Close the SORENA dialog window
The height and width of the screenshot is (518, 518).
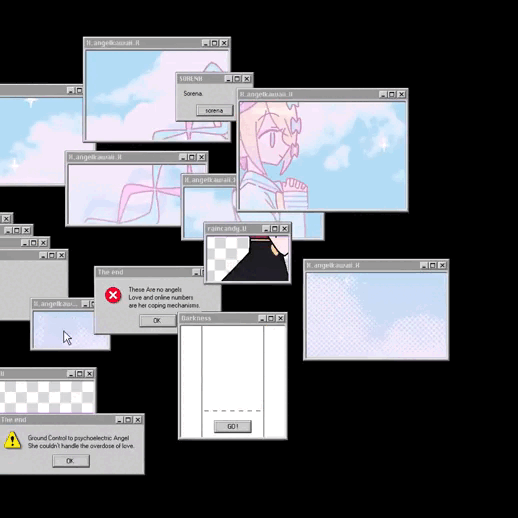(x=247, y=79)
